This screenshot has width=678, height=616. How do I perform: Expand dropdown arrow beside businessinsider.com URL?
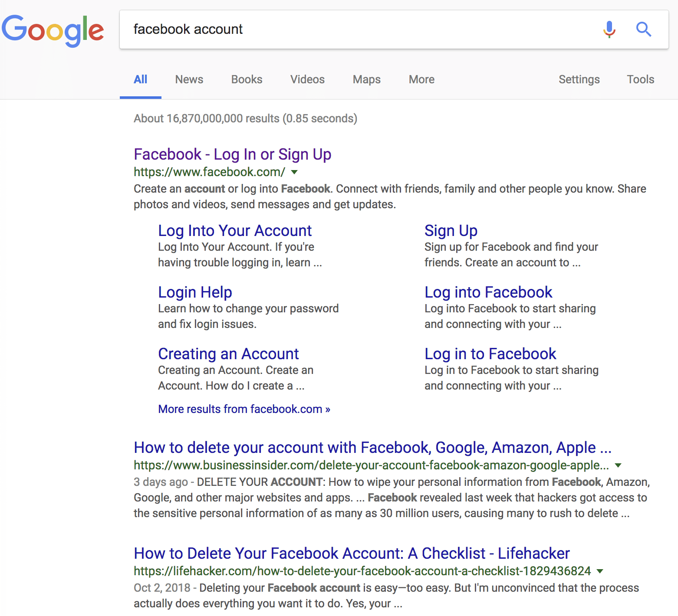coord(619,465)
